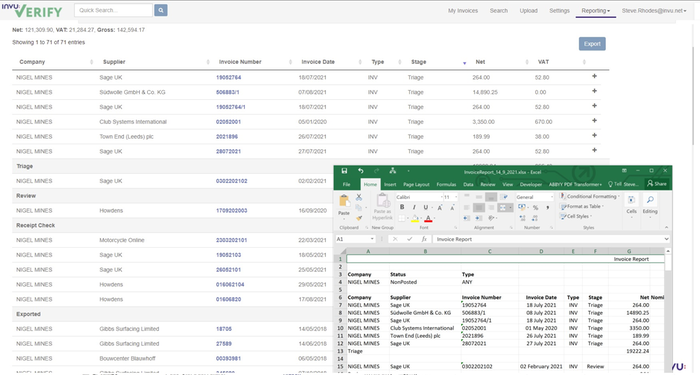The height and width of the screenshot is (375, 700).
Task: Open the Excel File tab
Action: (x=346, y=184)
